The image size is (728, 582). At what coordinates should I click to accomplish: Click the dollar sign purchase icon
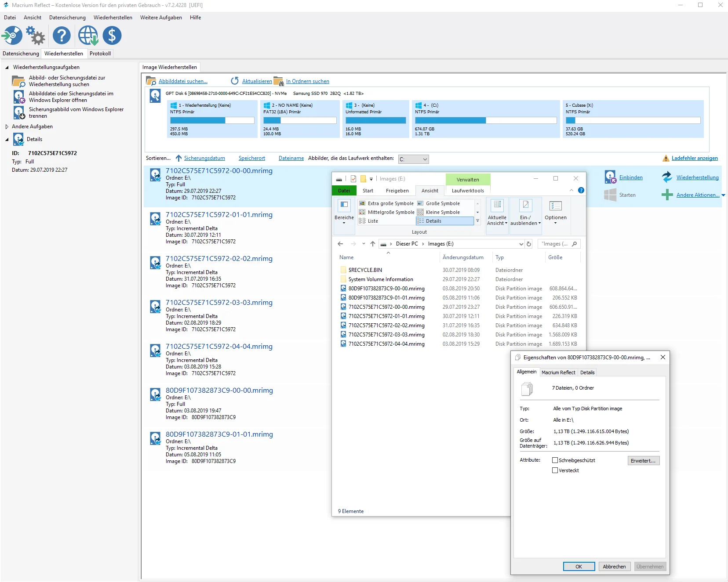click(x=112, y=36)
